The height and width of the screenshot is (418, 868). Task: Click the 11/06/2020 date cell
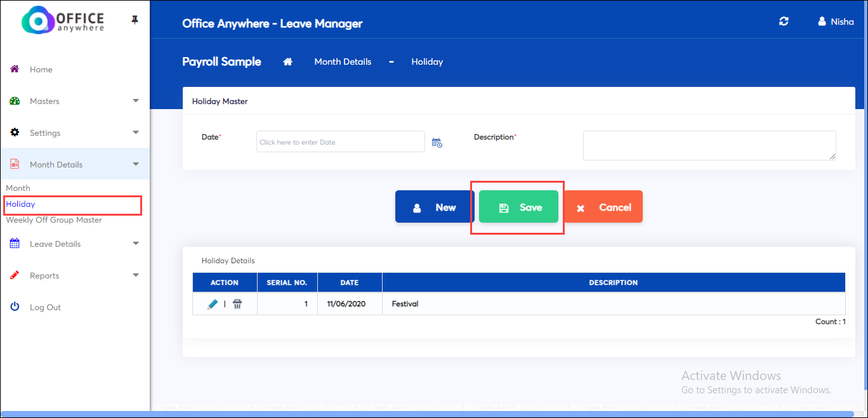coord(350,304)
